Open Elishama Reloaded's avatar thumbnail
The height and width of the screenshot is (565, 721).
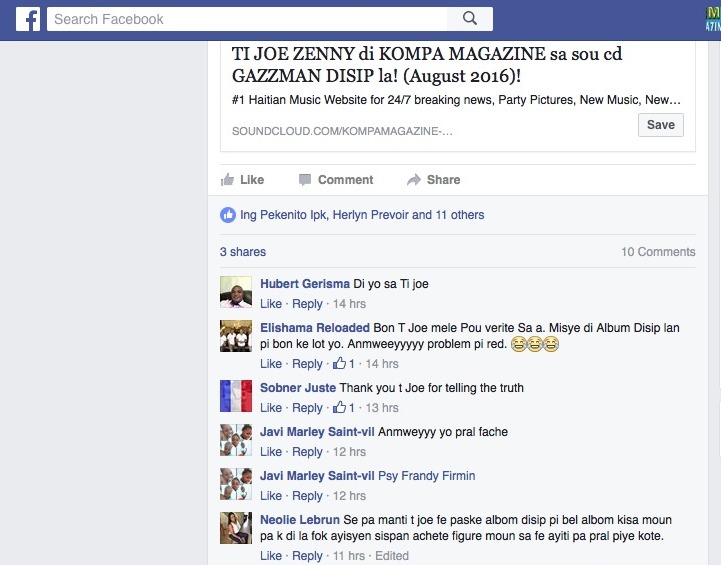click(x=236, y=336)
